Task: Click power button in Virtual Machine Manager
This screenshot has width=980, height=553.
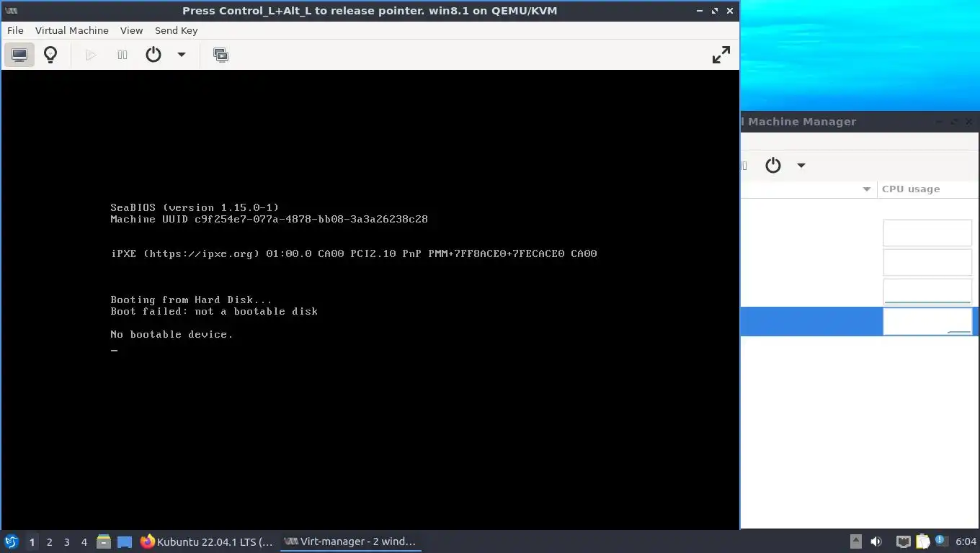Action: pyautogui.click(x=773, y=166)
